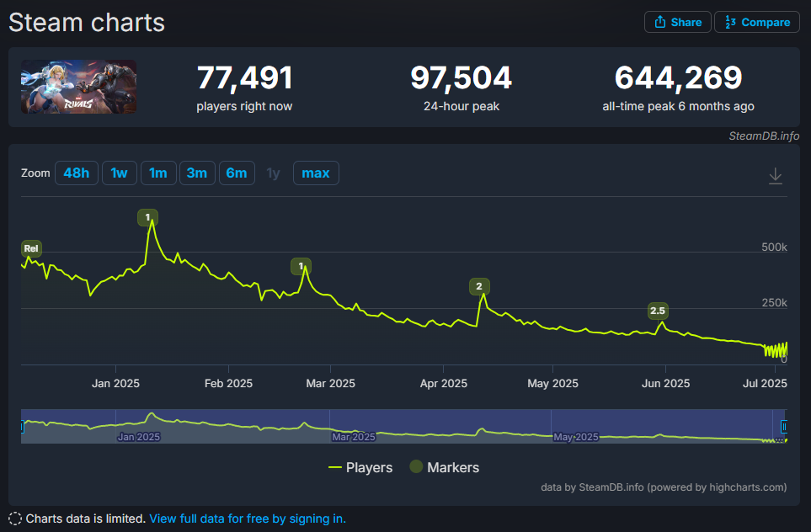Image resolution: width=811 pixels, height=532 pixels.
Task: Click the 77,491 players right now value
Action: coord(244,77)
